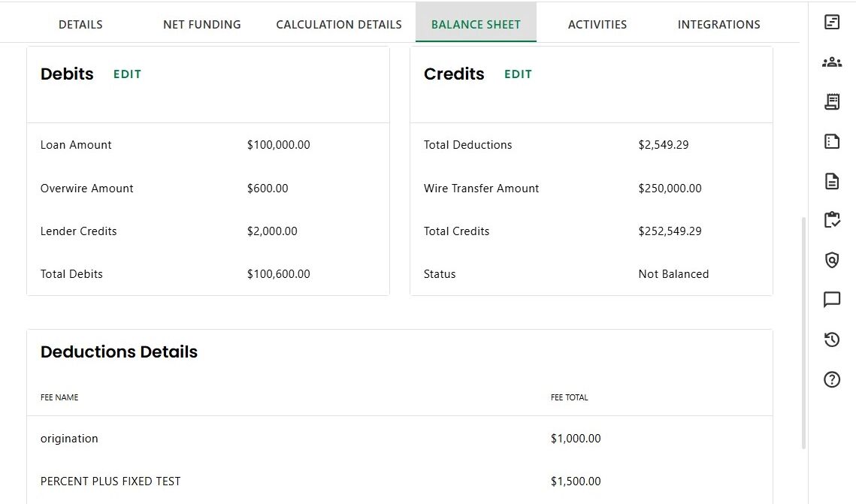
Task: Open the clipboard checklist tasks icon
Action: (x=831, y=220)
